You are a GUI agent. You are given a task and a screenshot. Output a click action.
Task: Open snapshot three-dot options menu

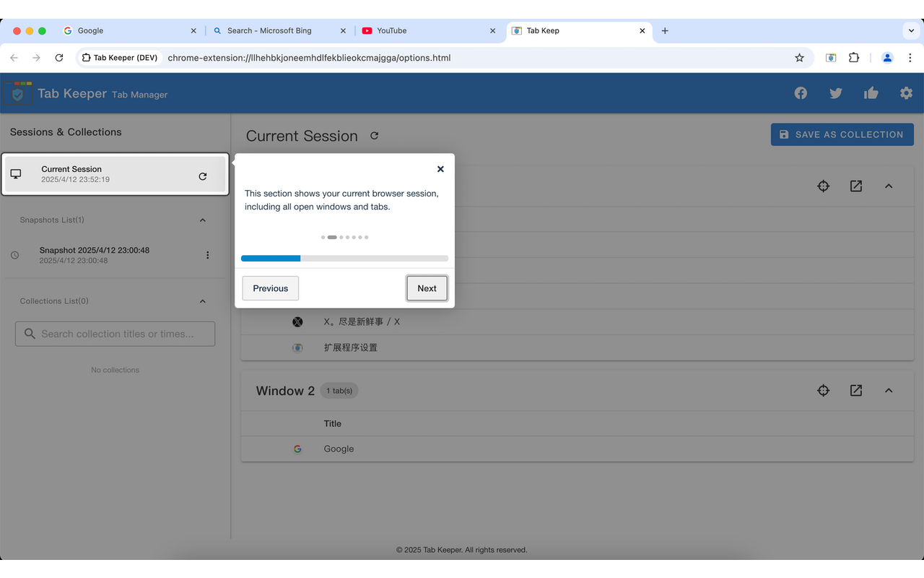pyautogui.click(x=208, y=255)
